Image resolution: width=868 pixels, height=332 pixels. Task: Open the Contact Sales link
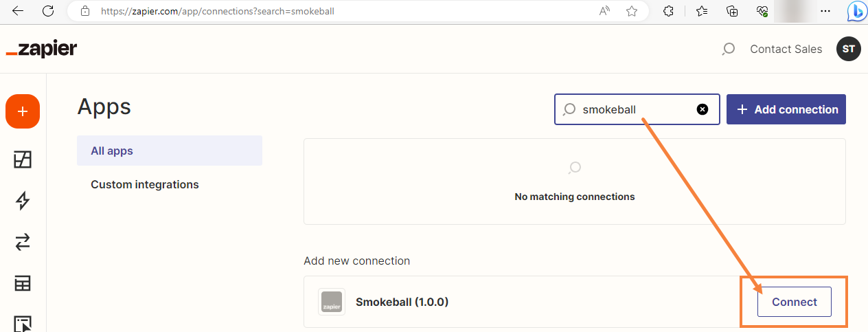click(x=786, y=49)
